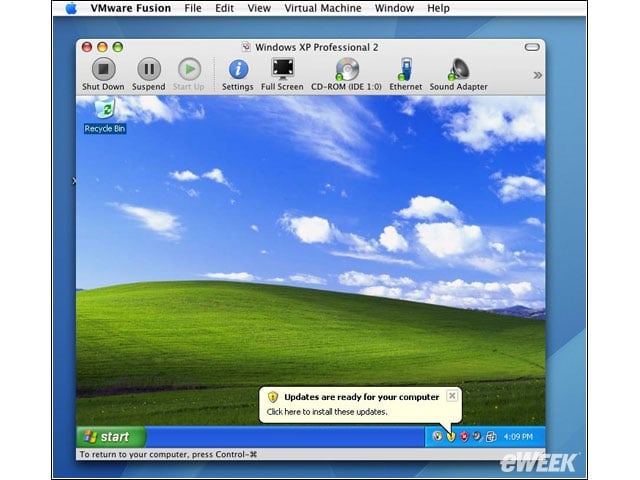Image resolution: width=640 pixels, height=480 pixels.
Task: Dismiss the updates notification balloon
Action: point(452,396)
